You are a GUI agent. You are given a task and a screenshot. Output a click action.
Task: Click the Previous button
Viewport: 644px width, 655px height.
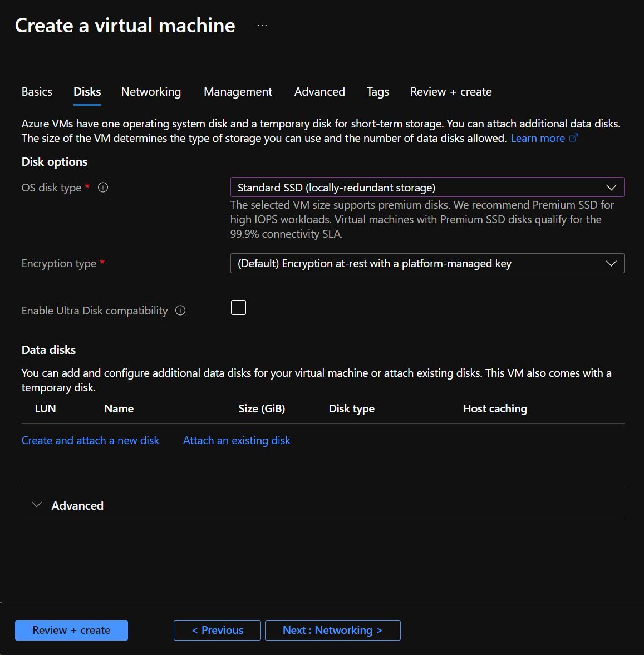[x=217, y=630]
